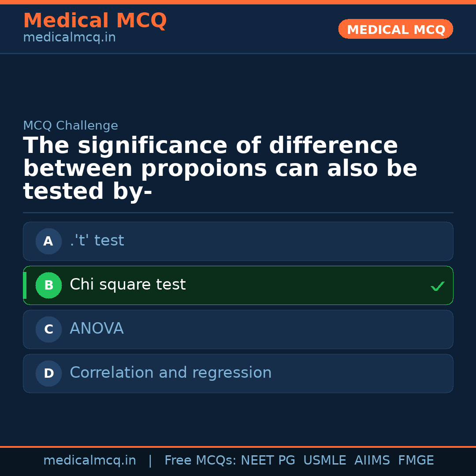Expand the MCQ Challenge section
Screen dimensions: 476x476
(71, 126)
